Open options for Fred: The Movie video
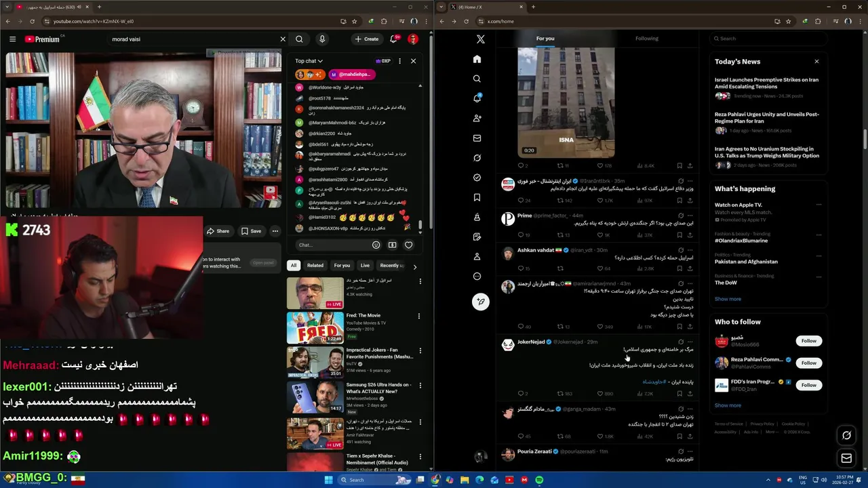The height and width of the screenshot is (488, 868). click(419, 316)
